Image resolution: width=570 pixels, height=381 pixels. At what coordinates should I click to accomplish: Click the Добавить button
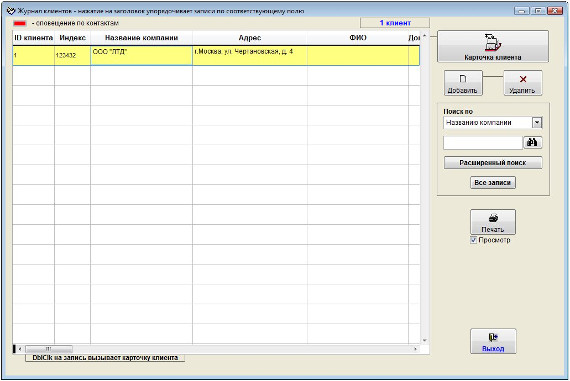coord(463,83)
